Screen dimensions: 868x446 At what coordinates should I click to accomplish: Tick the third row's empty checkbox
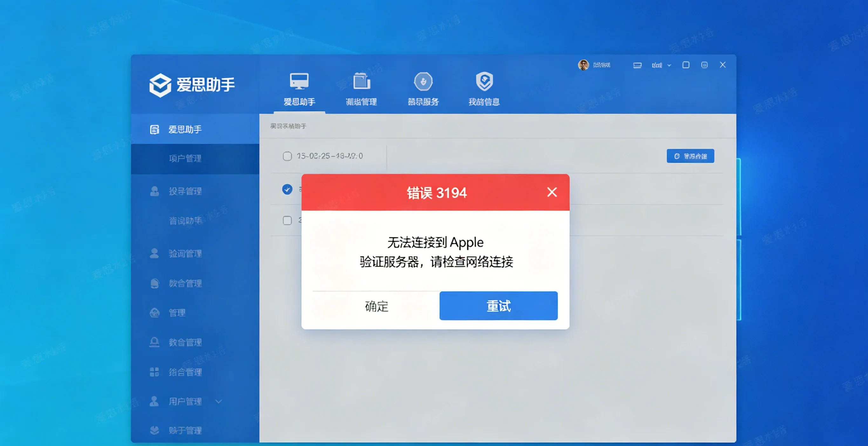[287, 221]
